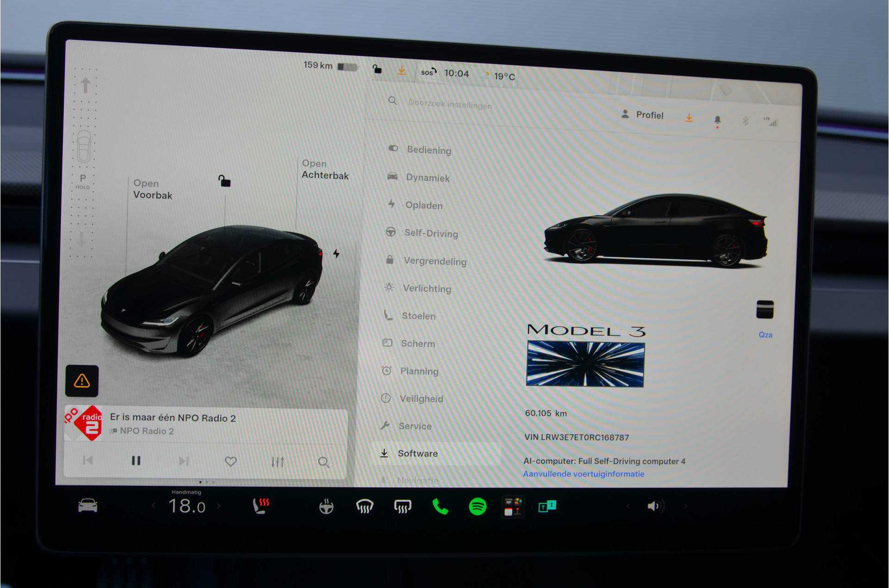Tap the 10:04 clock

(x=457, y=73)
